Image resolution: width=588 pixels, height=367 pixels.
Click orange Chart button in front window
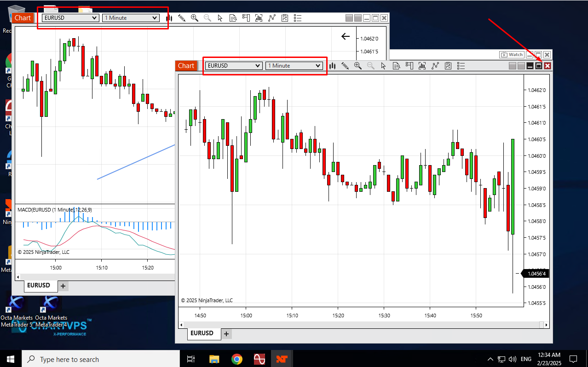pos(186,66)
